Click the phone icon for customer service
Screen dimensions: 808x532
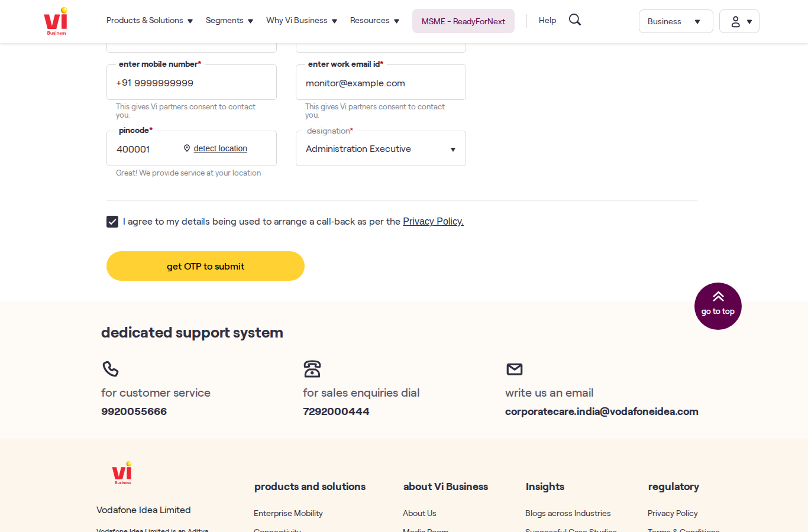point(111,369)
